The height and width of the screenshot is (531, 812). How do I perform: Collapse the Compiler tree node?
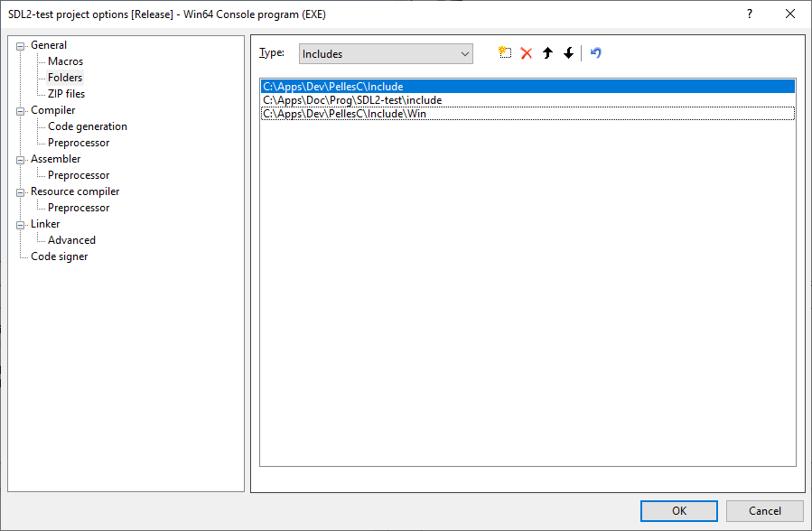pos(20,111)
